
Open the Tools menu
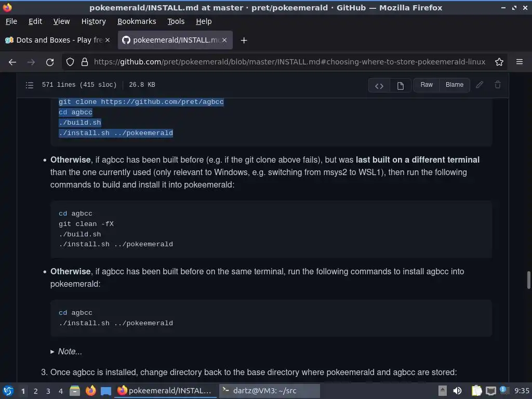(x=176, y=21)
